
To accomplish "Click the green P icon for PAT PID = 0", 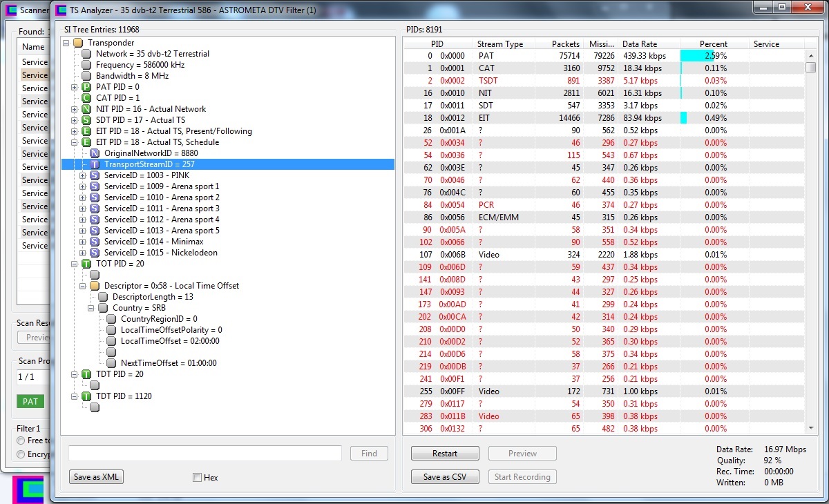I will coord(86,87).
